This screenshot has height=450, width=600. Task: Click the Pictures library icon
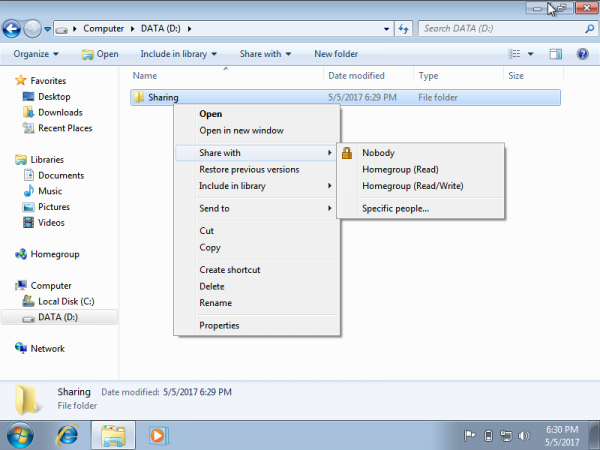(x=28, y=207)
